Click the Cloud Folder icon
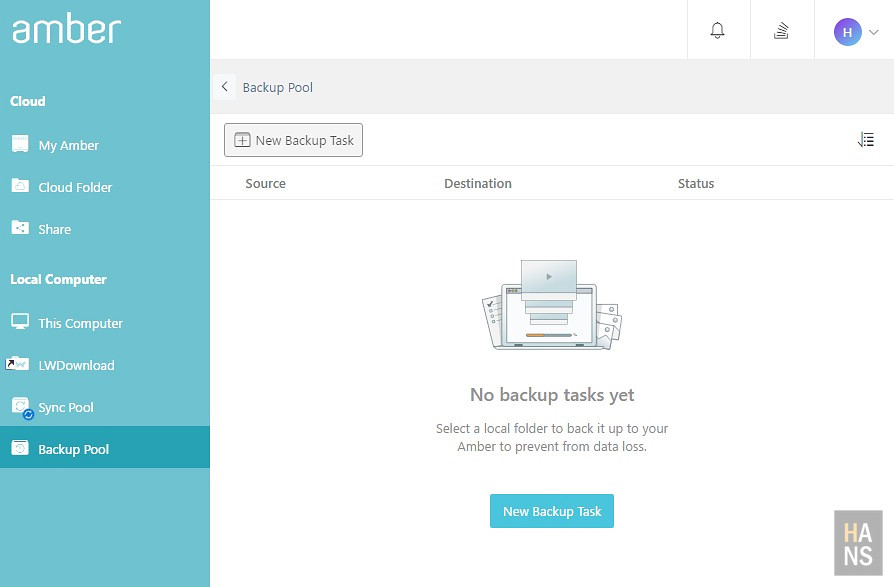Image resolution: width=894 pixels, height=587 pixels. 20,186
